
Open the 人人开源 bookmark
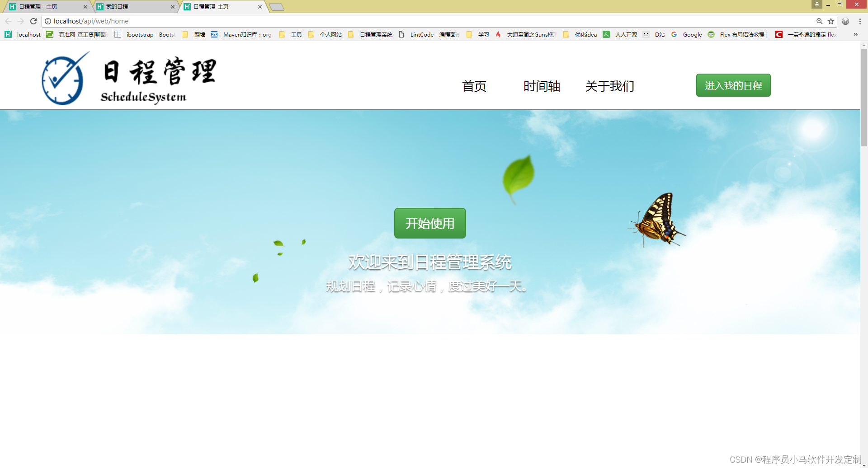(627, 34)
